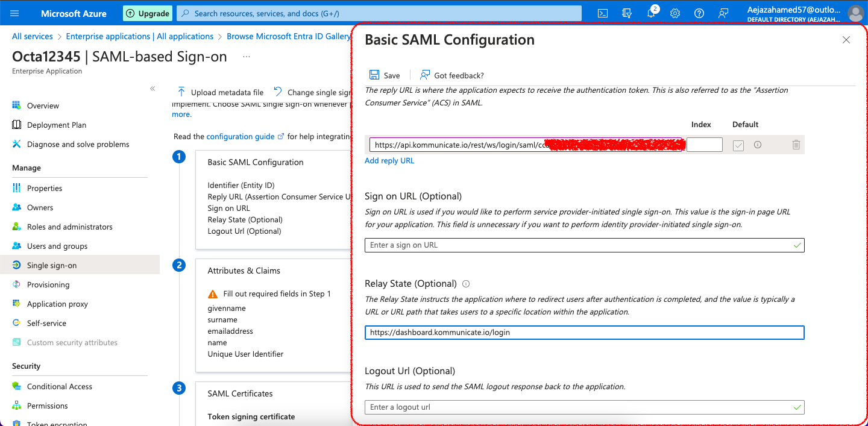Click the search resources, services, and docs box
868x426 pixels.
click(x=379, y=13)
